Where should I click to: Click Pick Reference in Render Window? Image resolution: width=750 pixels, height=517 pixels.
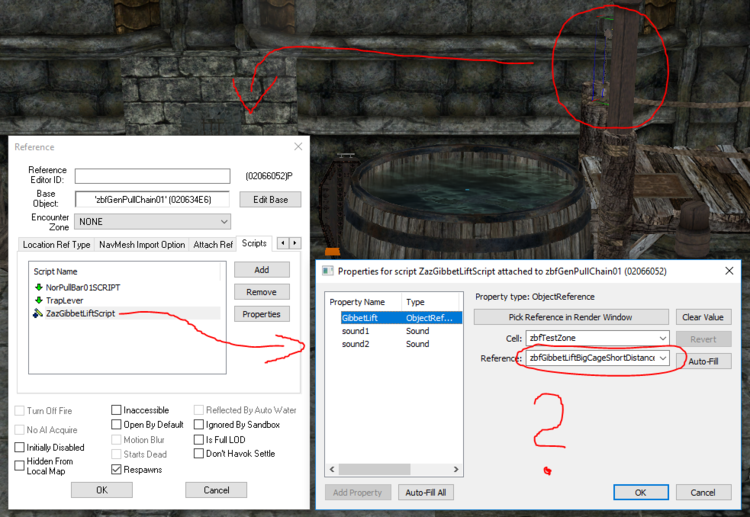click(571, 317)
